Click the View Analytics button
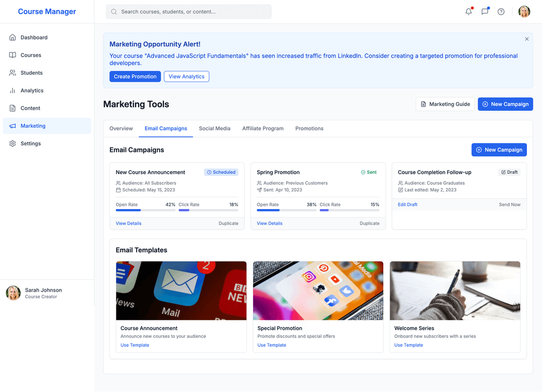This screenshot has height=392, width=542. pyautogui.click(x=186, y=77)
